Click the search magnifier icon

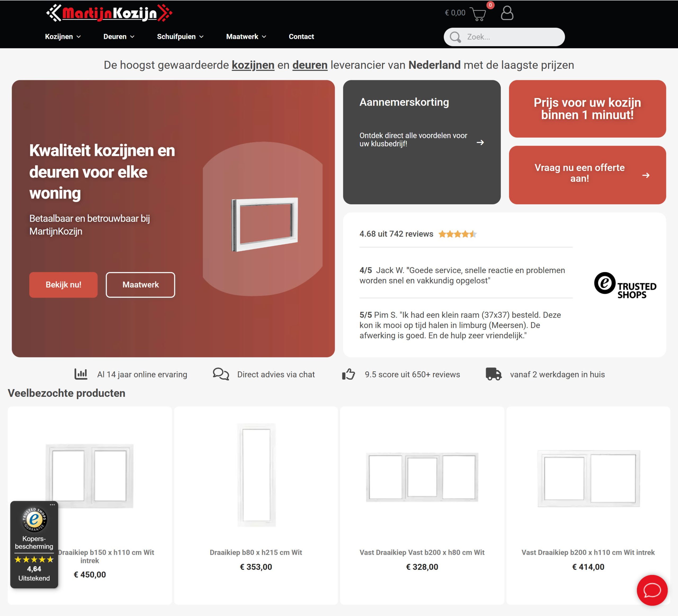[455, 37]
